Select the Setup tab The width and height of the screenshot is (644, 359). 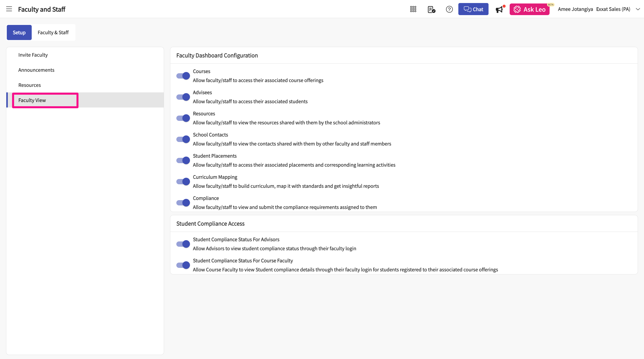point(19,32)
